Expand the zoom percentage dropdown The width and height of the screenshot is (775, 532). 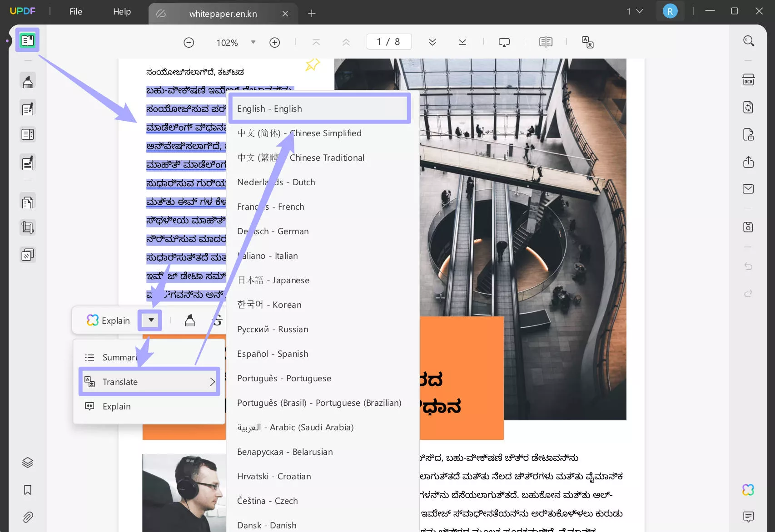point(253,42)
